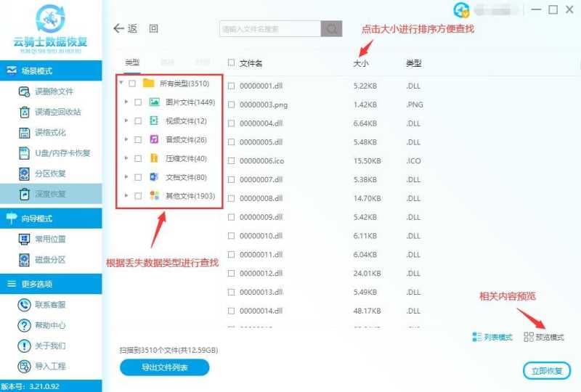Sort by the 类型 column header in file list
Image resolution: width=581 pixels, height=392 pixels.
pos(413,63)
